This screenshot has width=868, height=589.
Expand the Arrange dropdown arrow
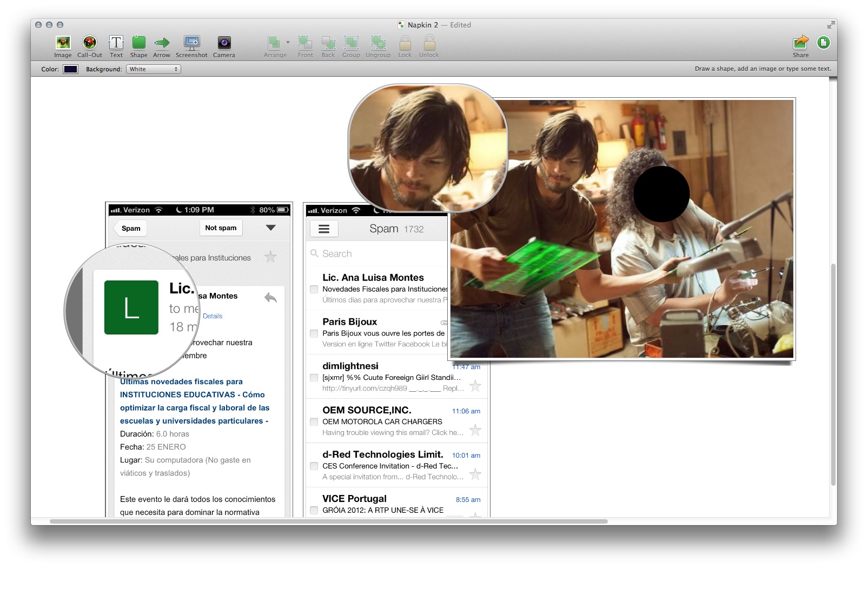tap(288, 42)
